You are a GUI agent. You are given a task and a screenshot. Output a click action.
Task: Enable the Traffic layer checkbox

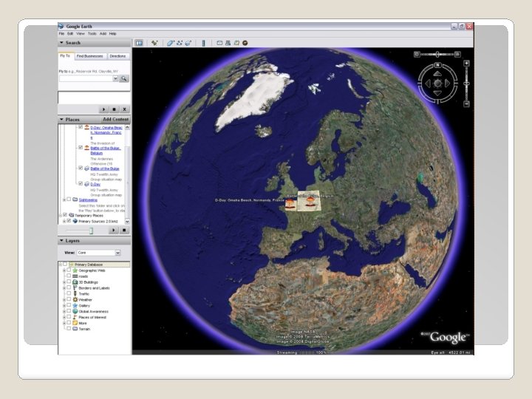click(69, 293)
